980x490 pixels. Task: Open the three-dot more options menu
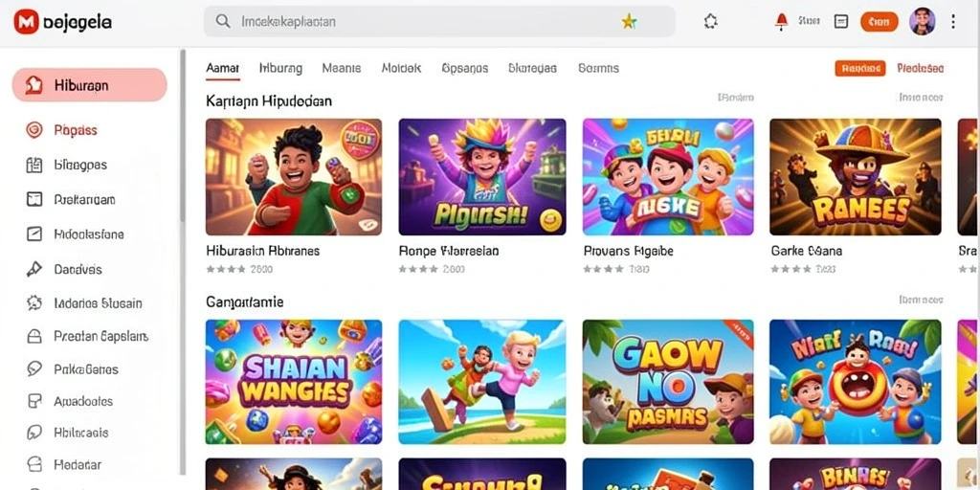tap(953, 22)
